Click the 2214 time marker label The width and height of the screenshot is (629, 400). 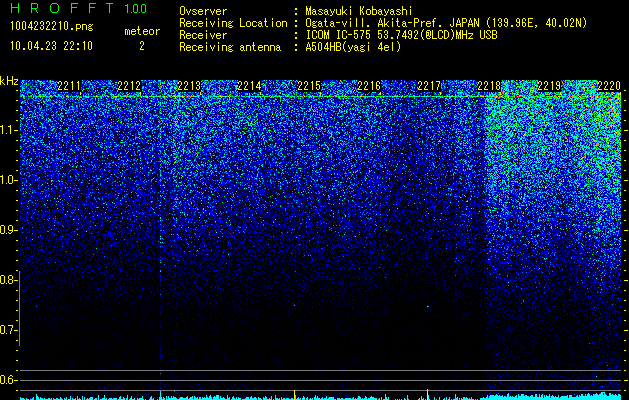click(x=249, y=86)
